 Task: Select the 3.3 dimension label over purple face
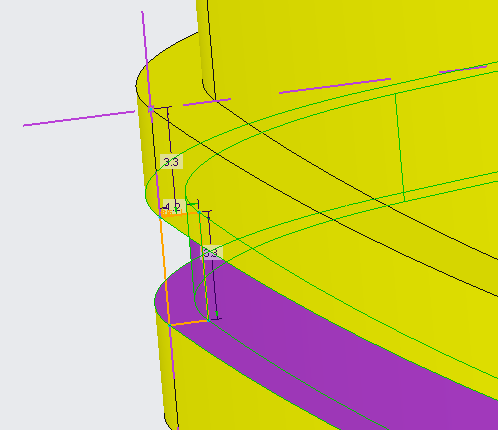point(211,253)
